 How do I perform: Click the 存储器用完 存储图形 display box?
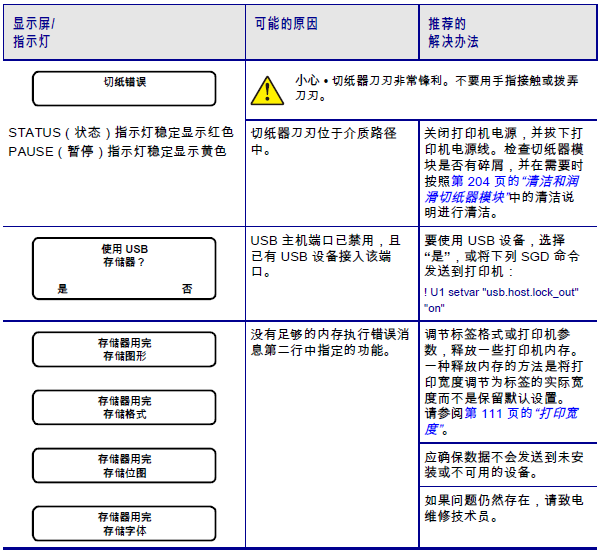click(124, 349)
